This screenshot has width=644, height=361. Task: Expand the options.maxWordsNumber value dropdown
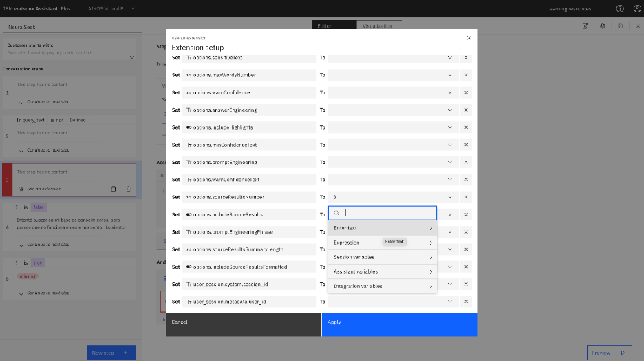(450, 75)
